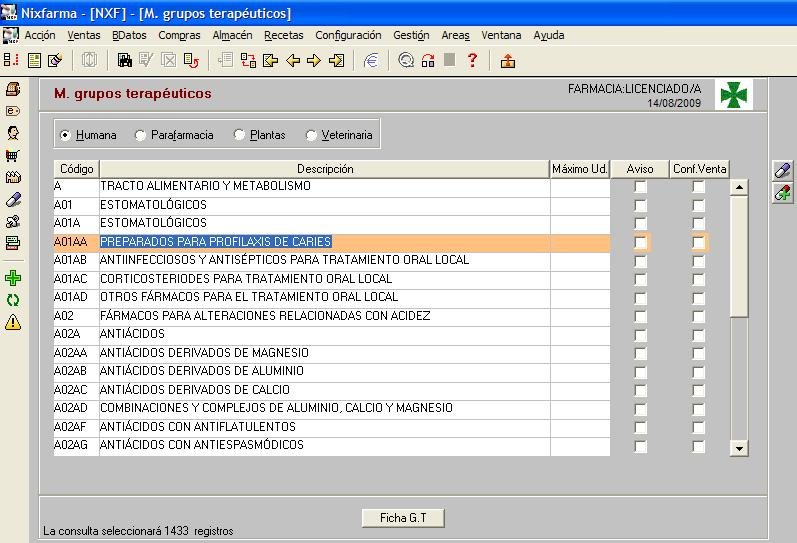The width and height of the screenshot is (797, 543).
Task: Check Conf.Venta box for row A01AA
Action: click(x=699, y=243)
